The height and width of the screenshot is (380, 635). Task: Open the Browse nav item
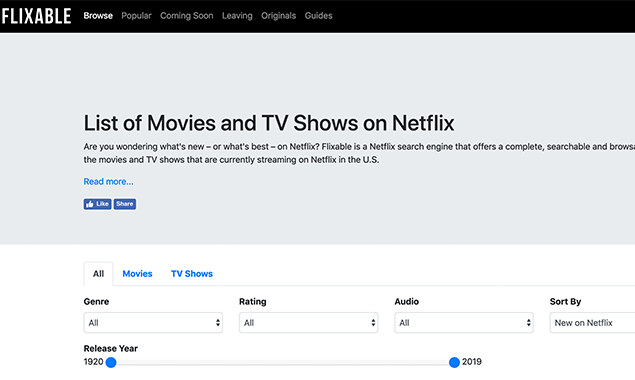coord(98,16)
